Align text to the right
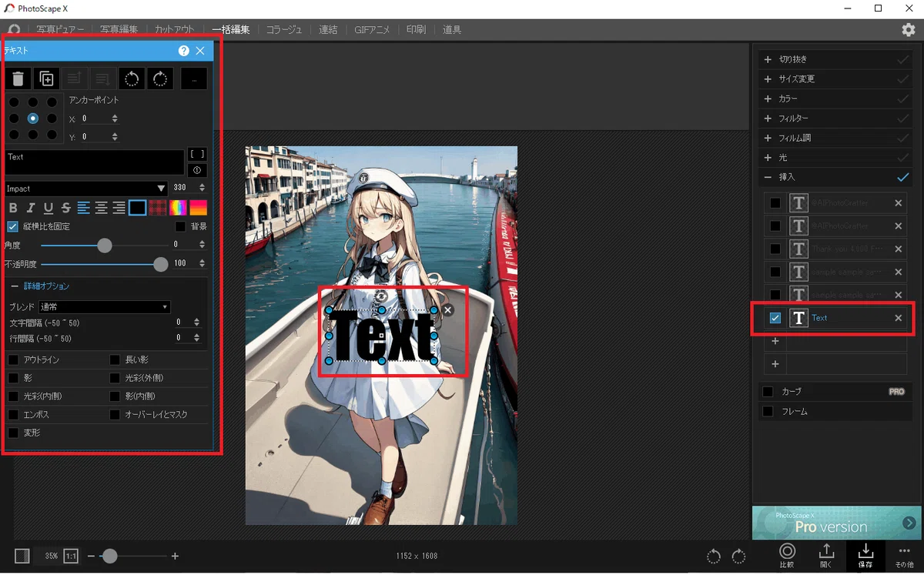Viewport: 924px width, 575px height. pos(119,208)
